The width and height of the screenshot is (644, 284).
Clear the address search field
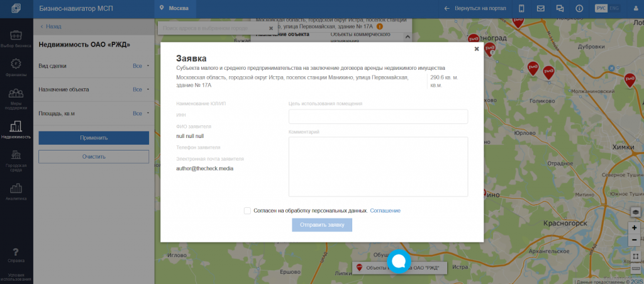tap(270, 28)
